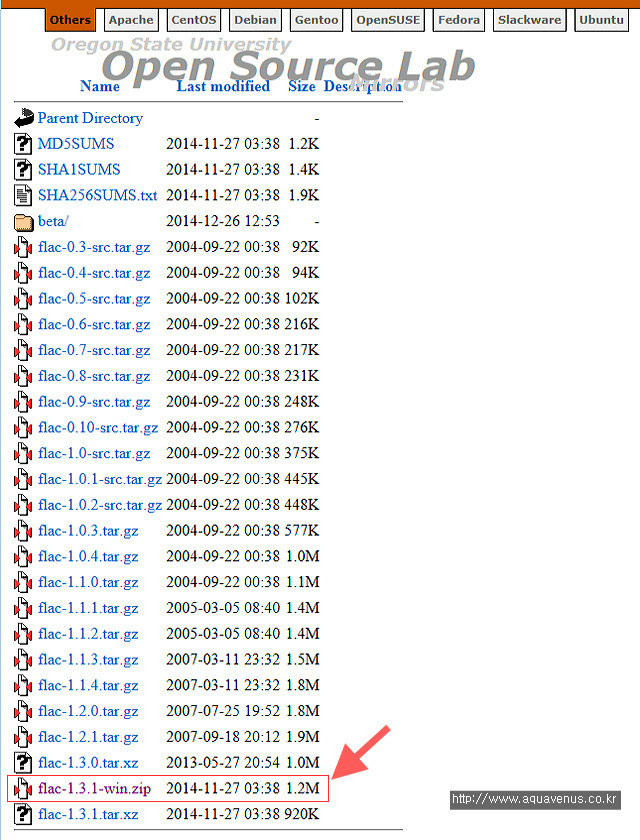Sort listing by Last modified column

223,86
